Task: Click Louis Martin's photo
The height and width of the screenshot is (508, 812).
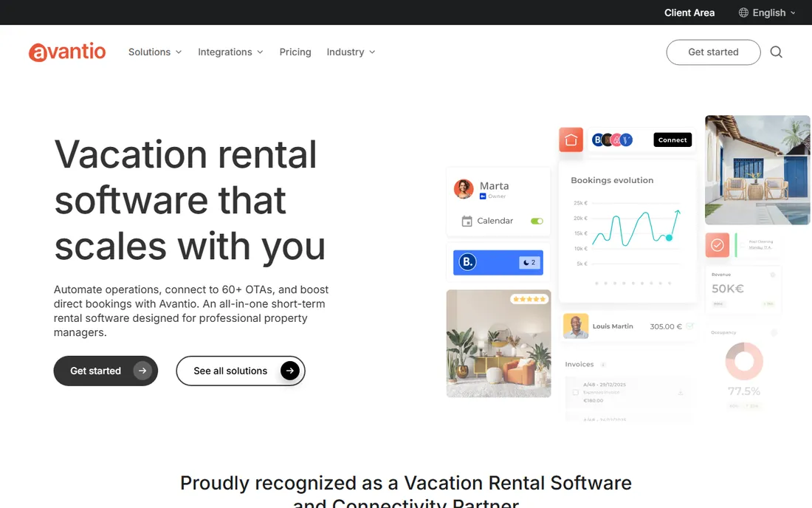Action: pyautogui.click(x=575, y=326)
